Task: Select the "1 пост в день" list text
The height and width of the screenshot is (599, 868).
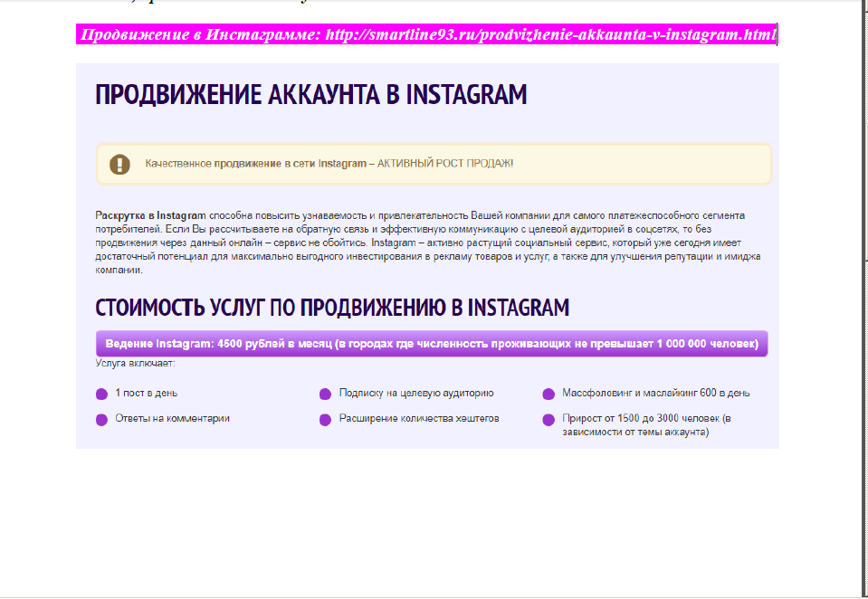Action: [146, 394]
